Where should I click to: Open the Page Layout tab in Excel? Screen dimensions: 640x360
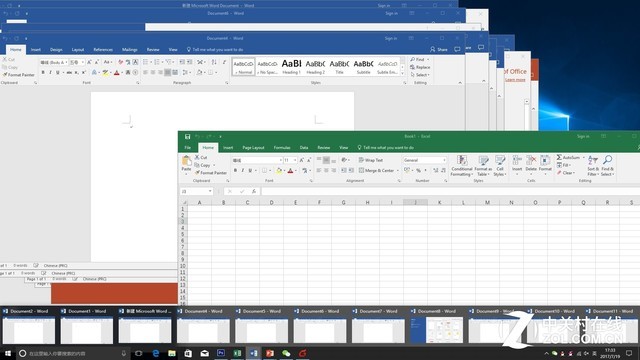[x=253, y=148]
